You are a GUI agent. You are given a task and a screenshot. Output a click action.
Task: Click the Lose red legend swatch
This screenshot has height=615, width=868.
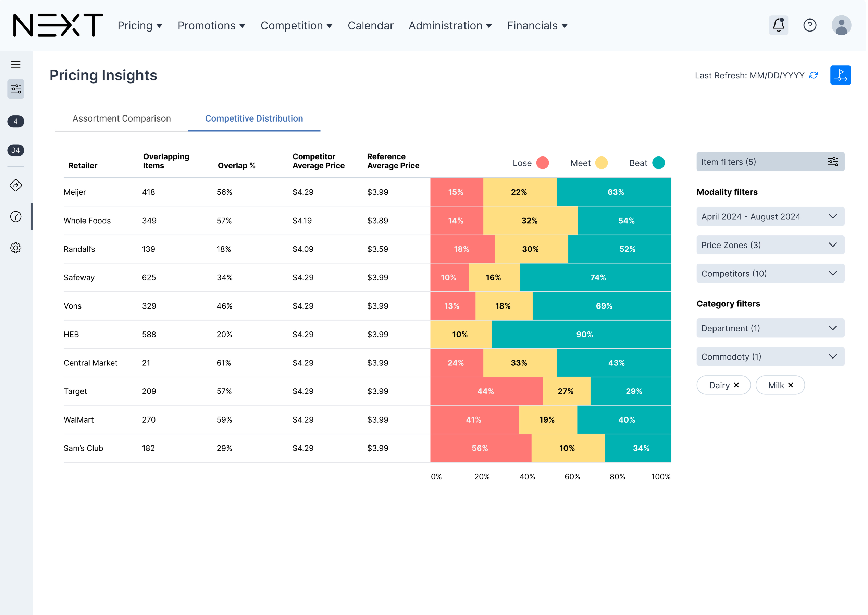542,163
